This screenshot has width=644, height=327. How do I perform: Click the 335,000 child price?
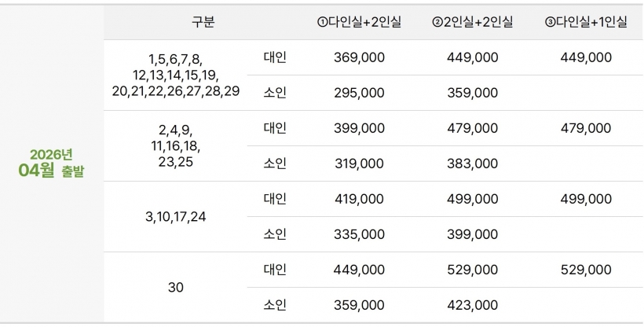(x=359, y=234)
